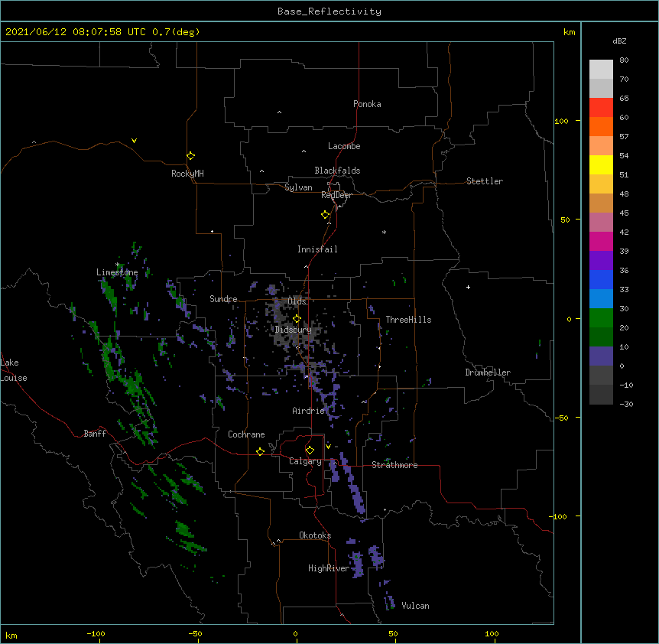The width and height of the screenshot is (659, 644).
Task: Click the Drumheller label
Action: click(488, 372)
